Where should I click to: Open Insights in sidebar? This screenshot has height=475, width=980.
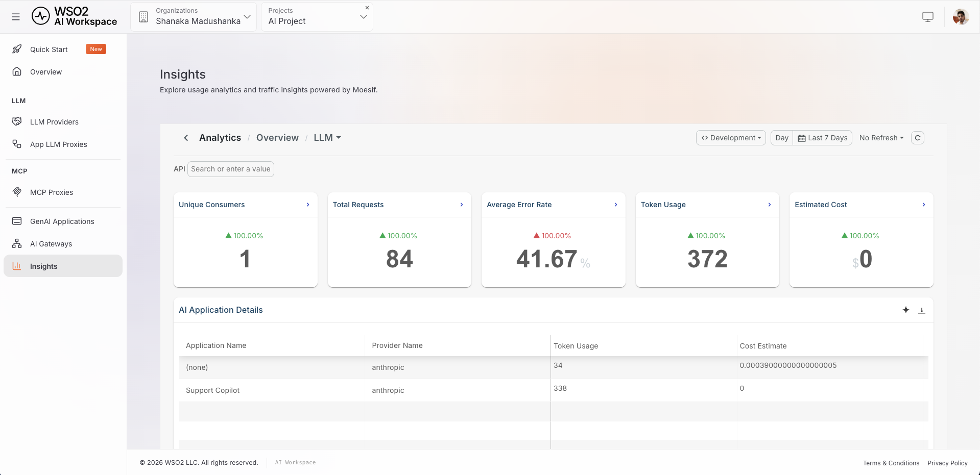pos(63,266)
